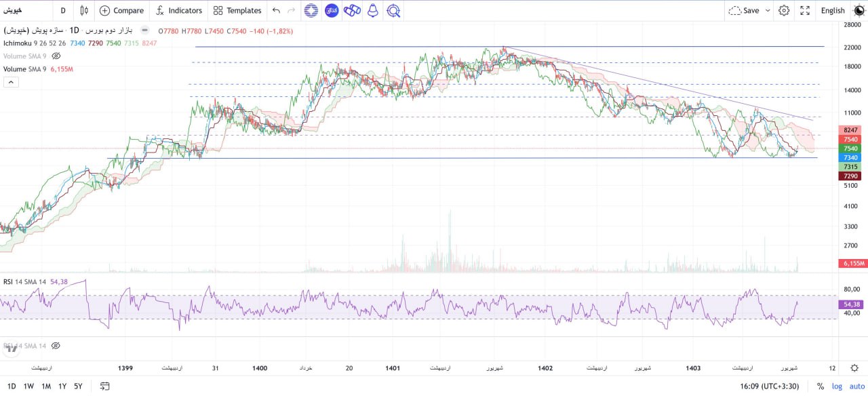Open the magnifier target search icon
Image resolution: width=868 pixels, height=398 pixels.
click(x=393, y=10)
